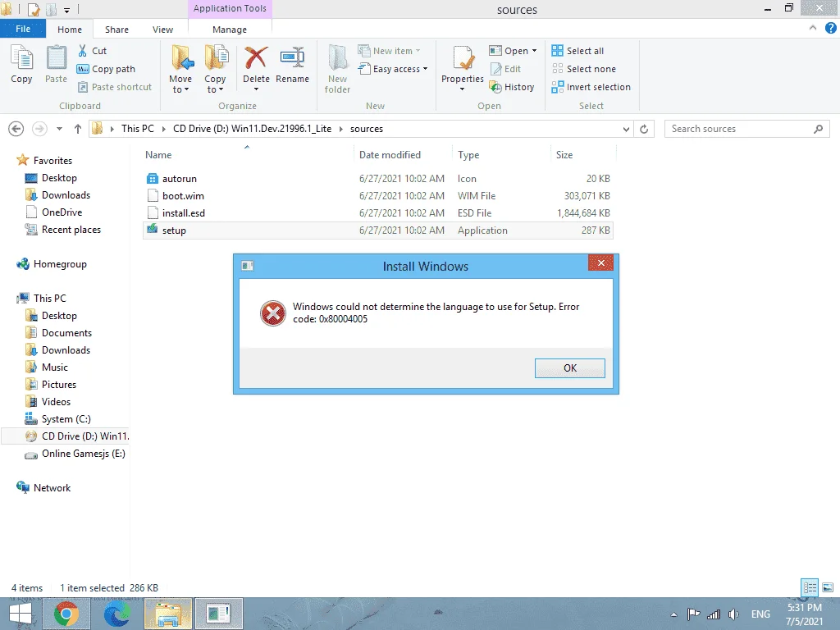The image size is (840, 630).
Task: Click Select none in ribbon
Action: coord(584,69)
